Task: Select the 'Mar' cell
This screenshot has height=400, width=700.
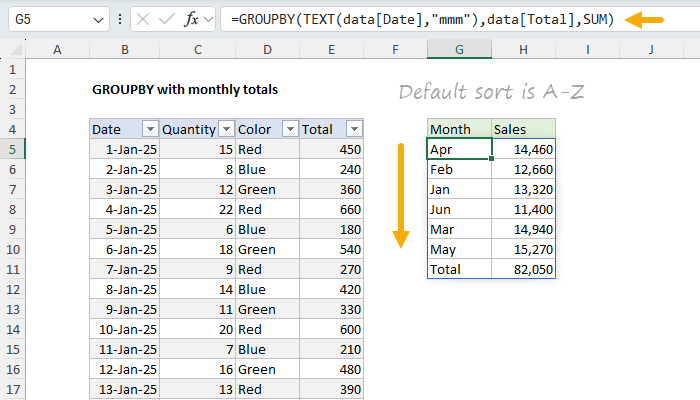Action: (x=459, y=229)
